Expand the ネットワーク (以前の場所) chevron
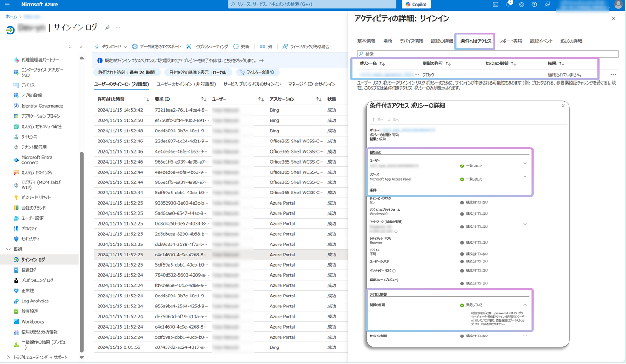The width and height of the screenshot is (626, 364). (525, 224)
